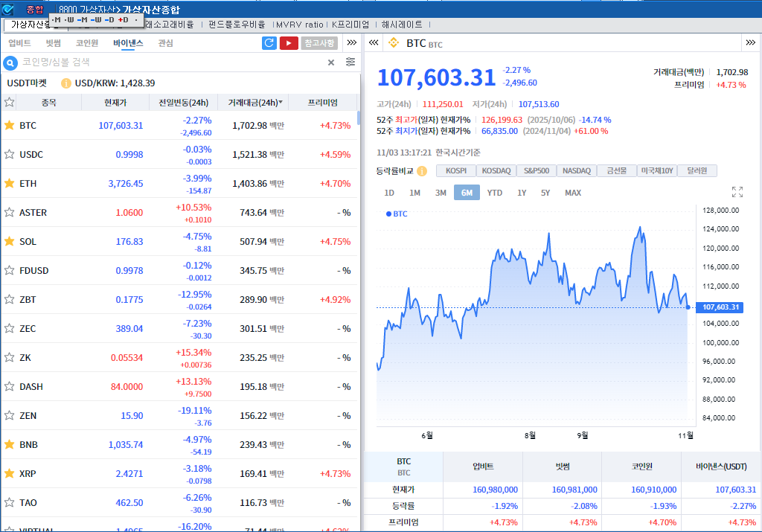Compare against the NASDAQ index
Viewport: 762px width, 532px height.
click(x=576, y=171)
